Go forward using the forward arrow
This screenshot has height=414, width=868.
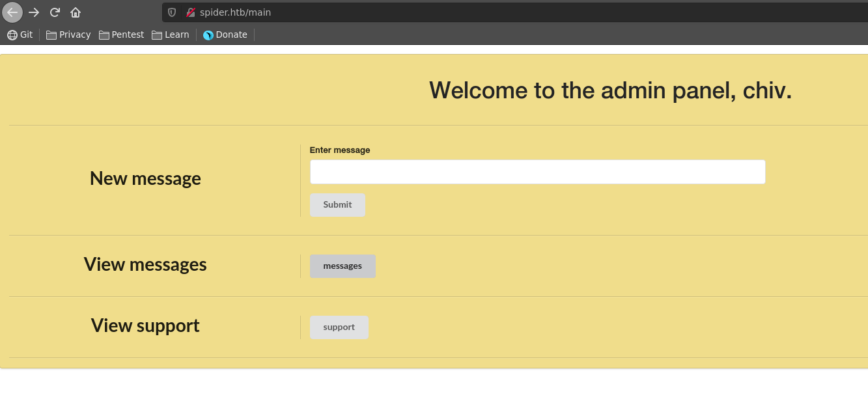point(34,12)
